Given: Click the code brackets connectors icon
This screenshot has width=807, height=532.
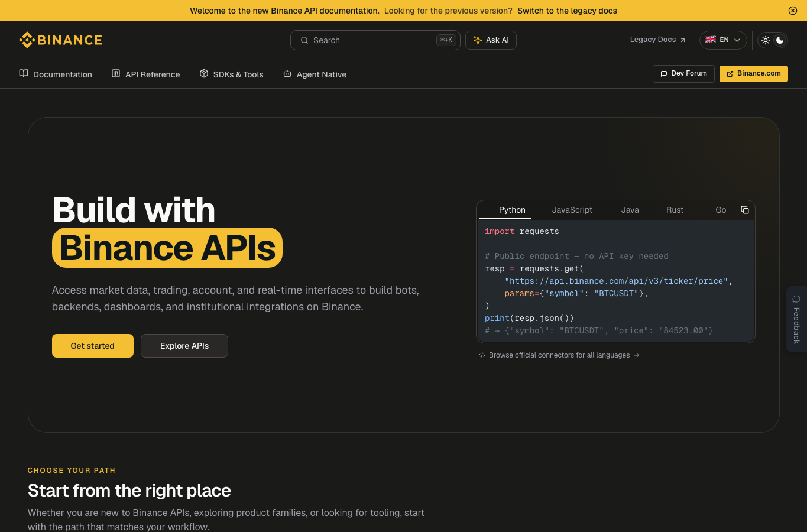Looking at the screenshot, I should (482, 355).
